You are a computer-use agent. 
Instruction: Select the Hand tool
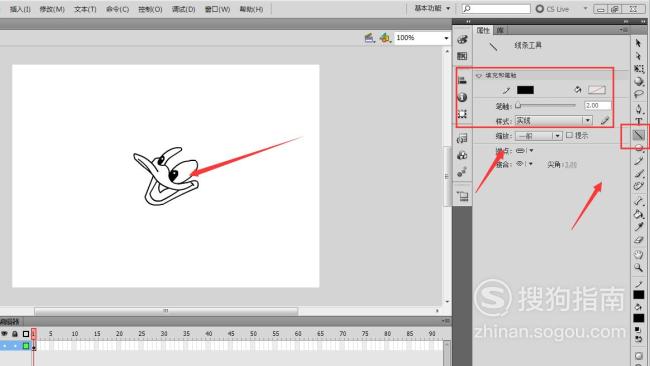(x=638, y=254)
